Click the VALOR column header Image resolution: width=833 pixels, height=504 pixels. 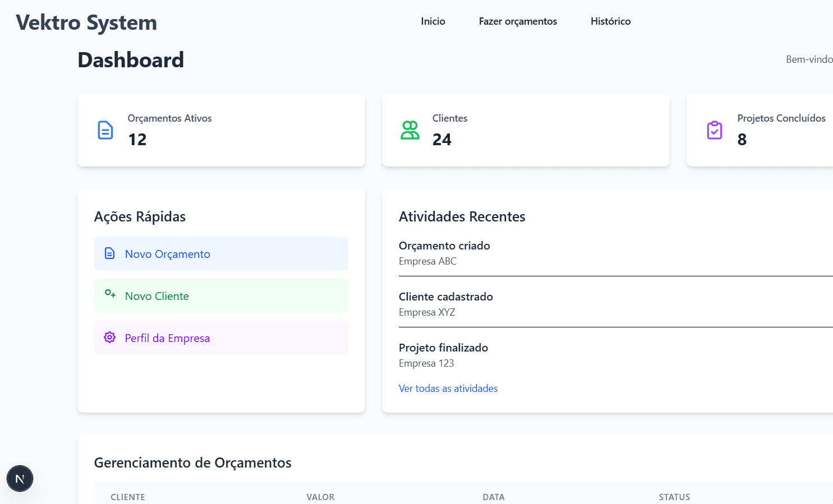[320, 497]
